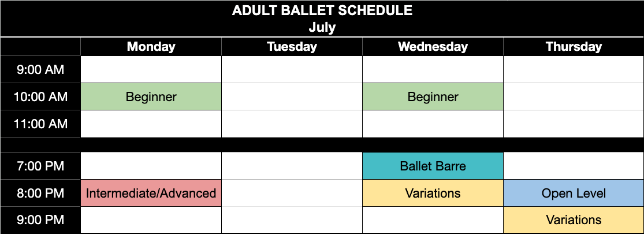This screenshot has height=234, width=644.
Task: Click the Adult Ballet Schedule title
Action: pyautogui.click(x=322, y=10)
